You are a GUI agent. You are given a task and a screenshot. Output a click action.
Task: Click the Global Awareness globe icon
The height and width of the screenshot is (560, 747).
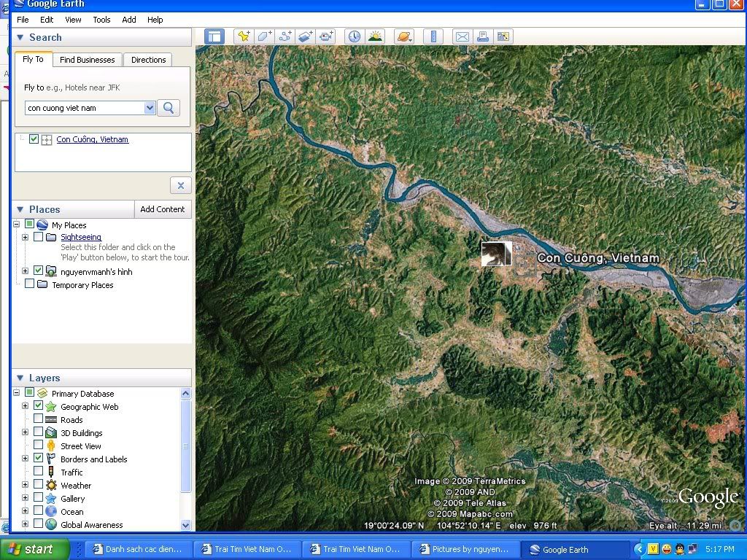tap(51, 525)
